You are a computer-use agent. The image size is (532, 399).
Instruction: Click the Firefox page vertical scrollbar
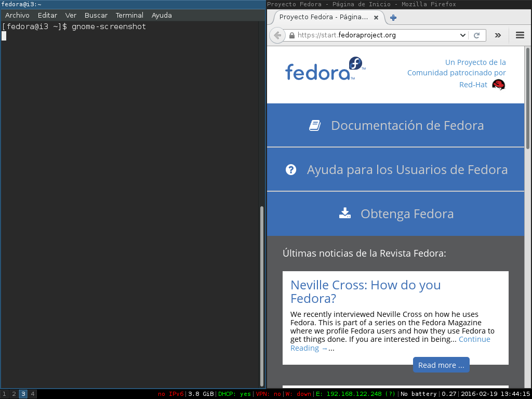(x=528, y=98)
